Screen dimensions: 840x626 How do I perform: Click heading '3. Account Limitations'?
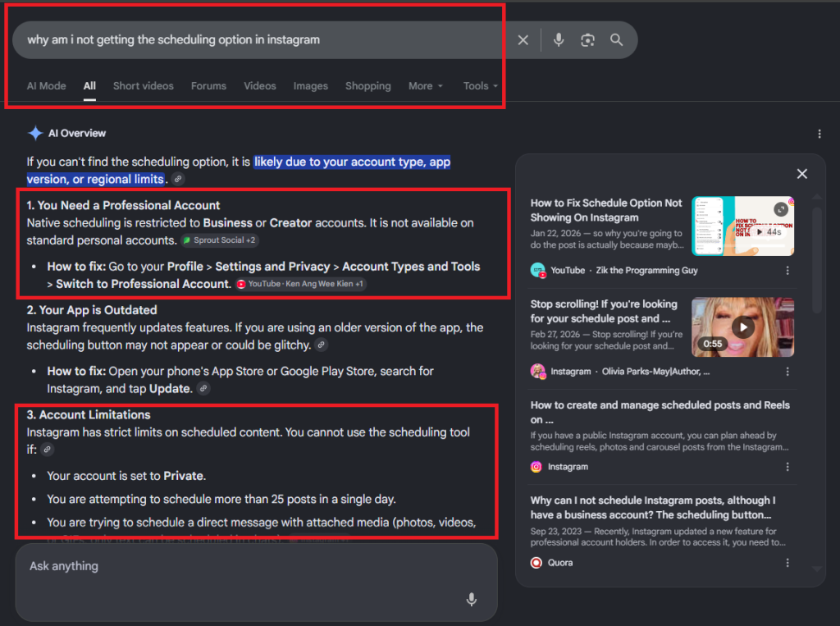point(89,415)
